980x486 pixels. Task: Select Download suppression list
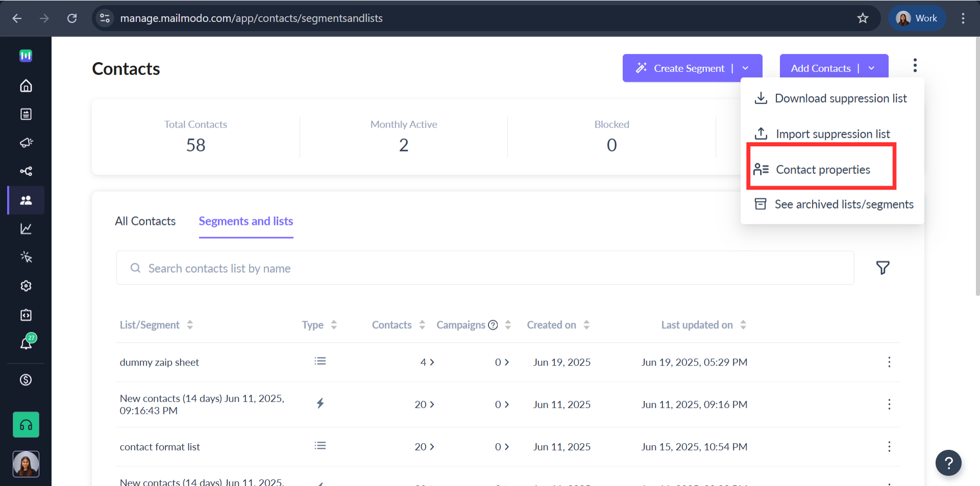[832, 98]
